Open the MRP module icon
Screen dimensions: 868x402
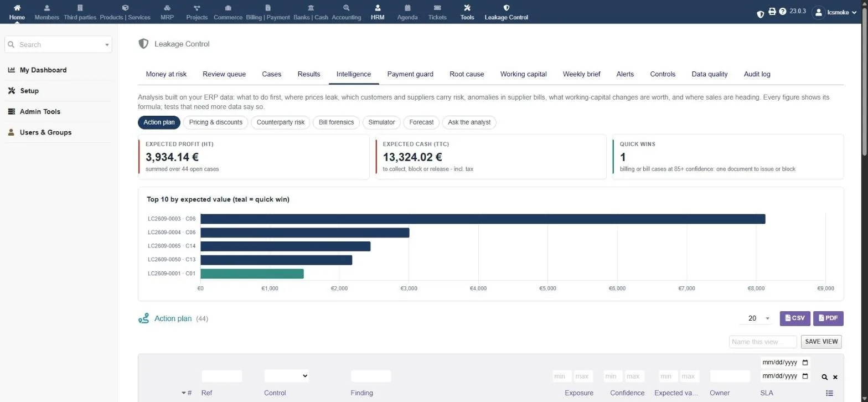tap(167, 8)
